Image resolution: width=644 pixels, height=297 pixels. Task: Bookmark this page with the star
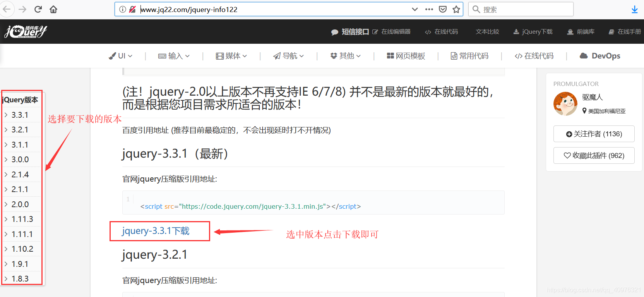(456, 9)
